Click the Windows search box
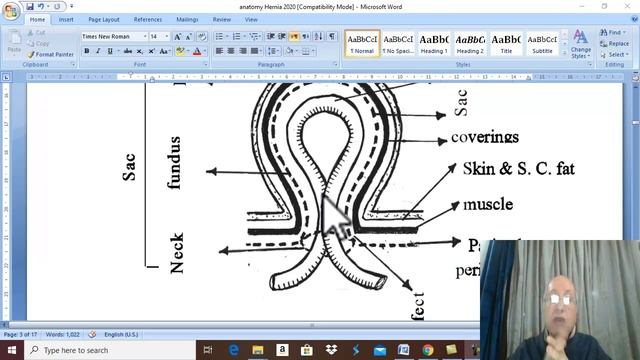The height and width of the screenshot is (360, 640). pyautogui.click(x=110, y=350)
